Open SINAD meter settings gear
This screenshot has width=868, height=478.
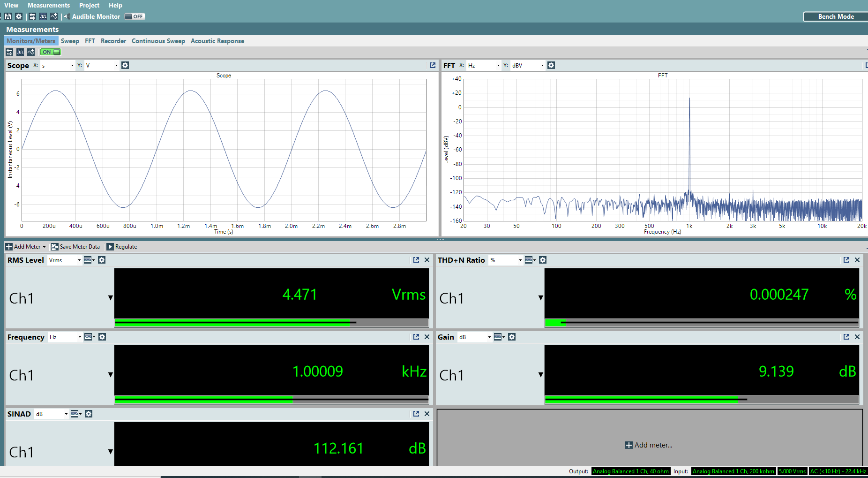[89, 414]
